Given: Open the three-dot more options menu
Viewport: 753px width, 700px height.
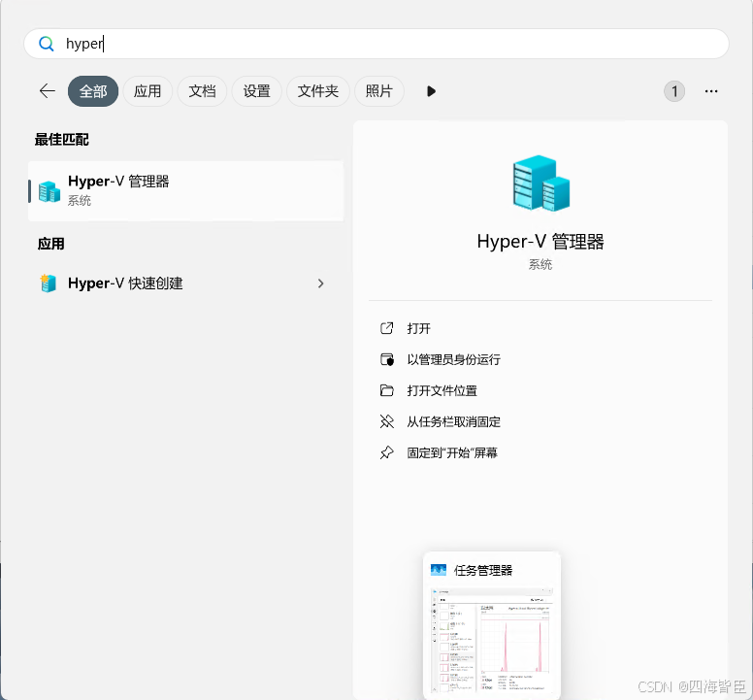Looking at the screenshot, I should [x=711, y=91].
